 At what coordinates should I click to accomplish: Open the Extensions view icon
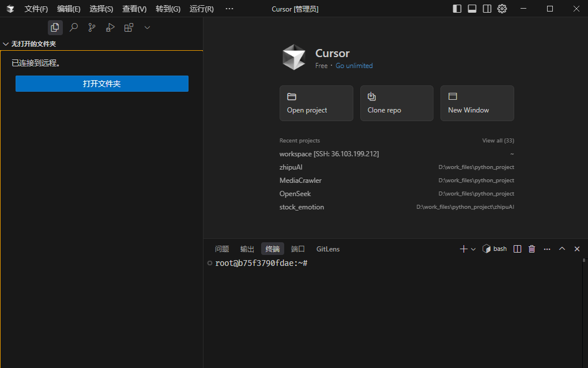[129, 27]
